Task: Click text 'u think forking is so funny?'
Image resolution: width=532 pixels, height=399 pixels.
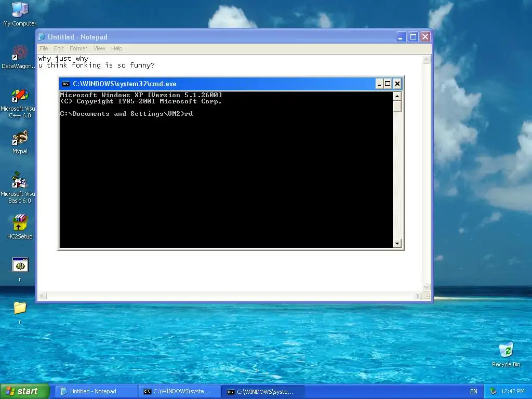Action: [x=96, y=65]
